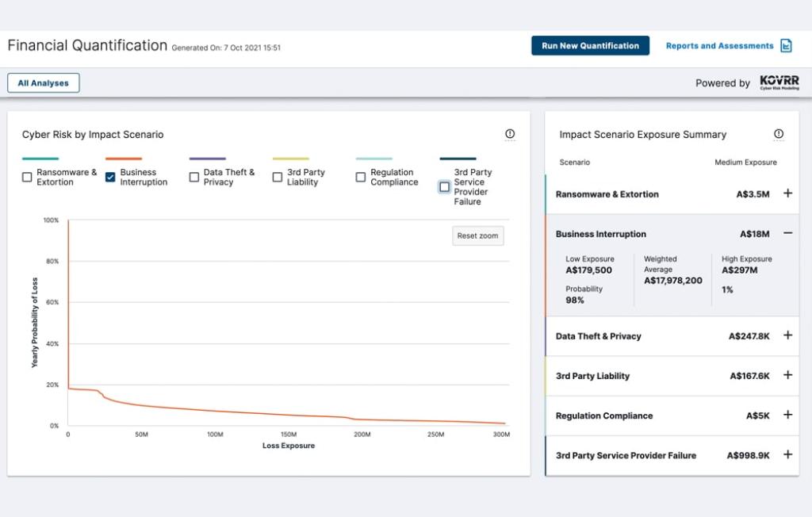Click the All Analyses button
The width and height of the screenshot is (812, 517).
[44, 83]
